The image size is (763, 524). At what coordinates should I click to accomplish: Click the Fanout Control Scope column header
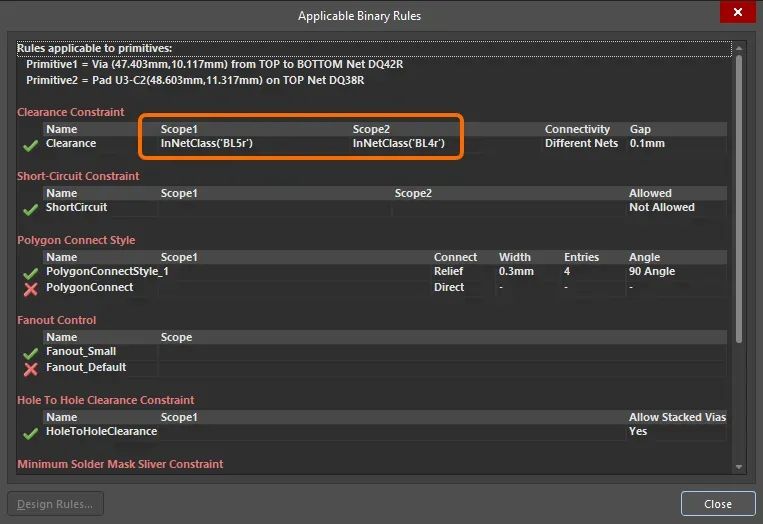coord(176,337)
